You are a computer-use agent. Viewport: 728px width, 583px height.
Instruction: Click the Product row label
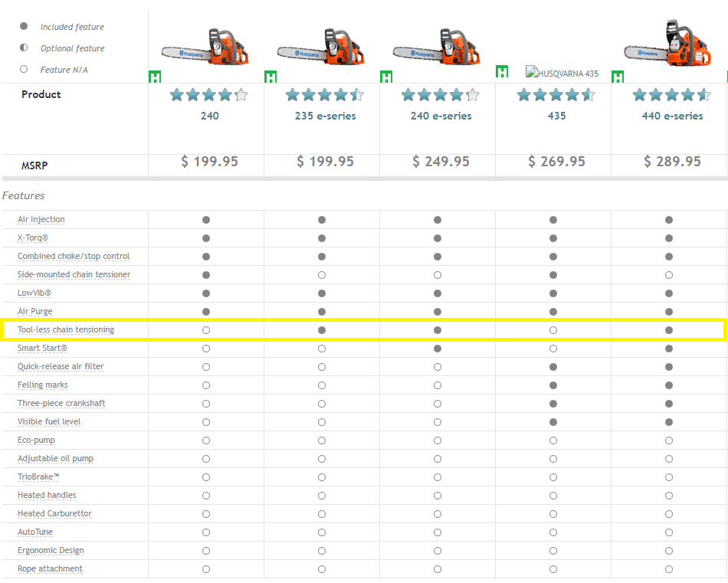pyautogui.click(x=41, y=95)
